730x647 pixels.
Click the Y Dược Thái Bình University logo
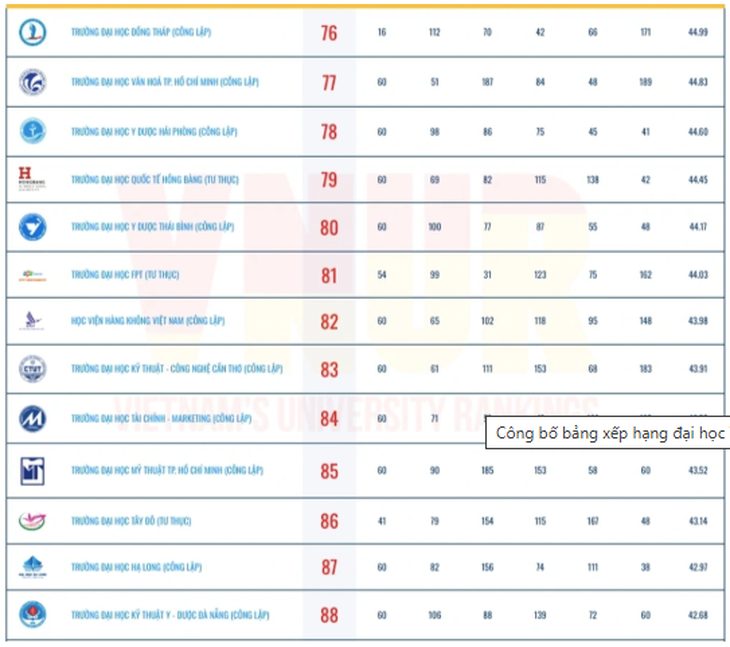(33, 227)
